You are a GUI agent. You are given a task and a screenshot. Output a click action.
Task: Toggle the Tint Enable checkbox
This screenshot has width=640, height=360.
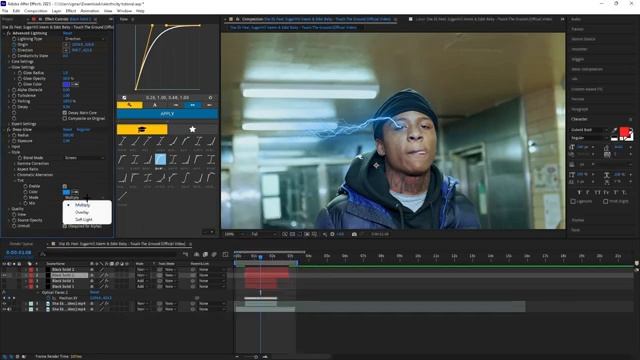(65, 186)
